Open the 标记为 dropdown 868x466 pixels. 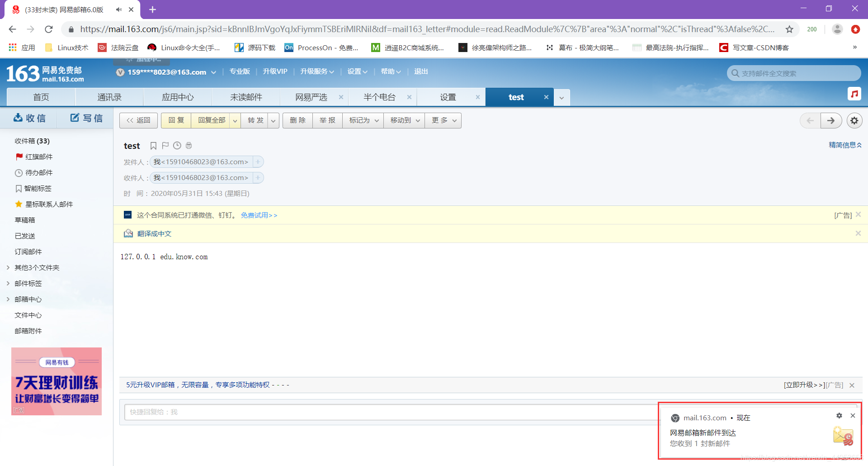point(363,120)
